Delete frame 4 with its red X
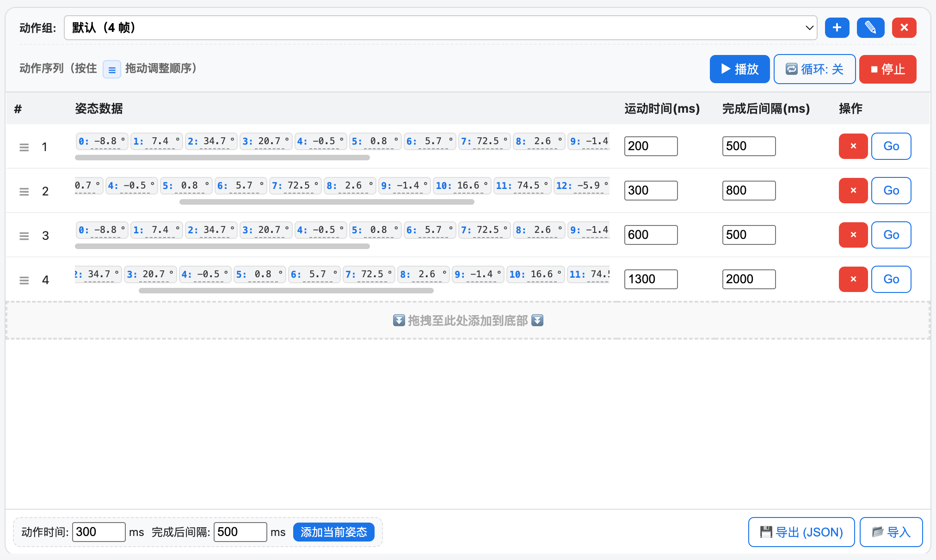This screenshot has height=560, width=936. point(853,279)
